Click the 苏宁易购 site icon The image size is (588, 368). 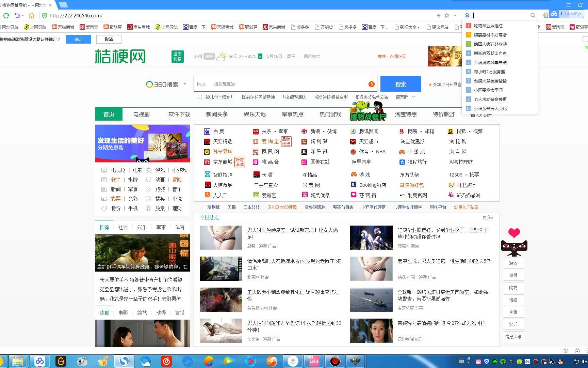(207, 152)
